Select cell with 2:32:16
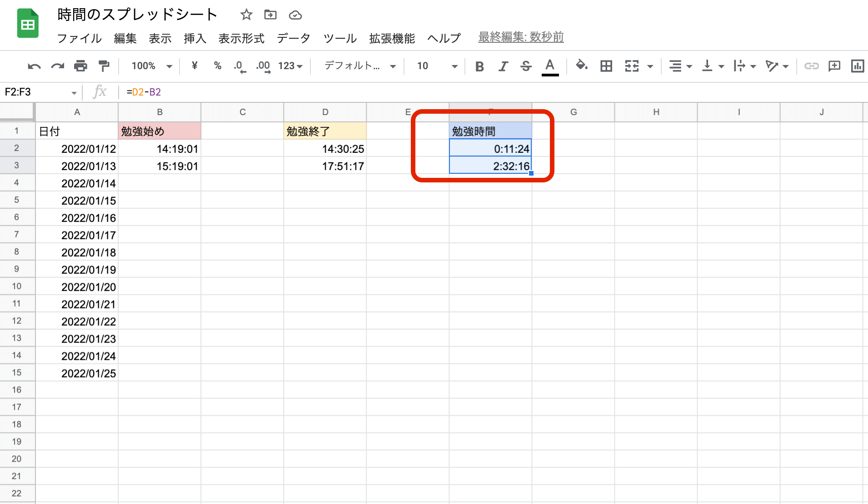Viewport: 868px width, 504px height. click(490, 166)
